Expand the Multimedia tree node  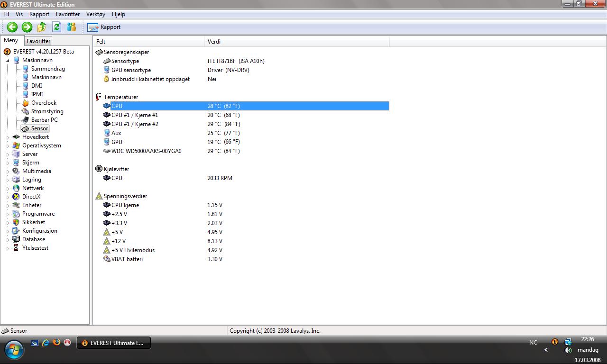point(8,171)
